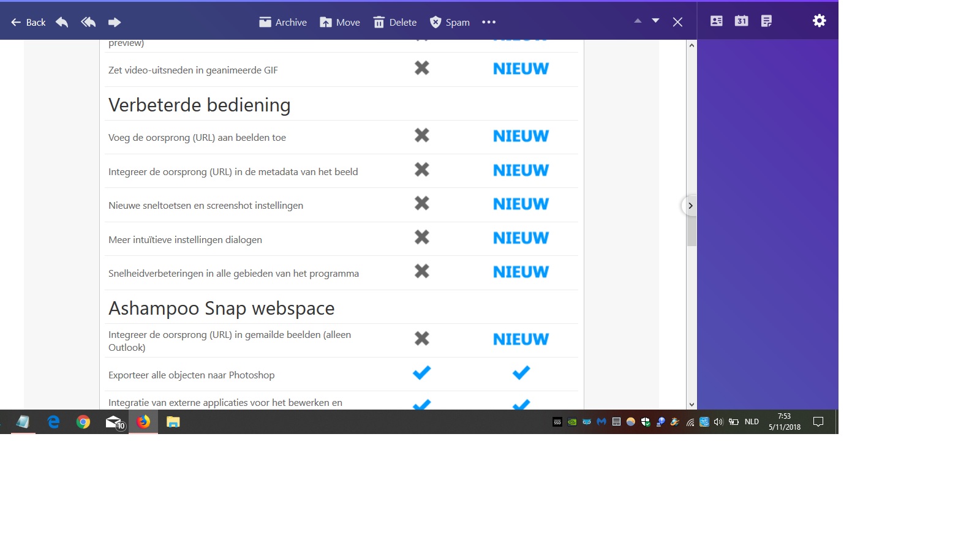Open the three-dot More actions menu

[489, 22]
